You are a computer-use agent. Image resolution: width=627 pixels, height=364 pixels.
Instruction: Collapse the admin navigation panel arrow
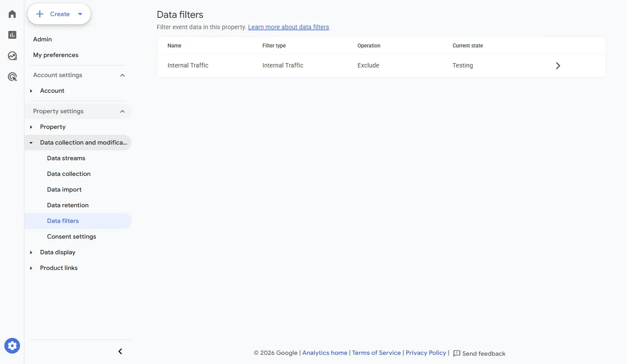pos(121,351)
